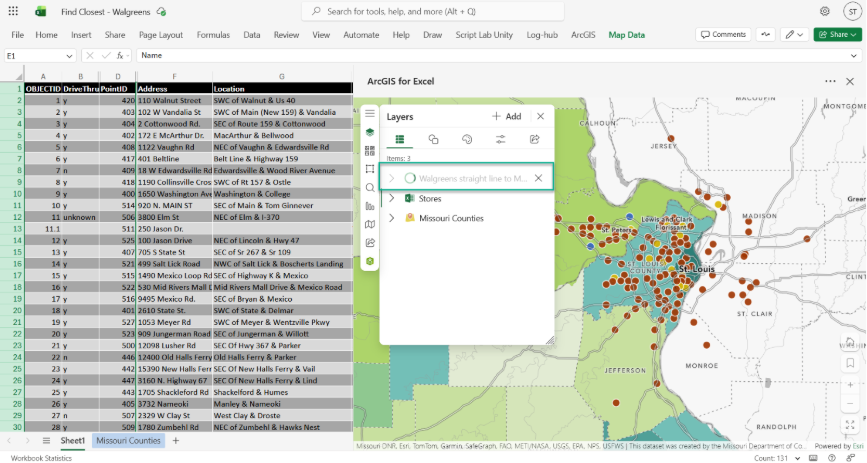Cancel formula bar entry X

[90, 55]
